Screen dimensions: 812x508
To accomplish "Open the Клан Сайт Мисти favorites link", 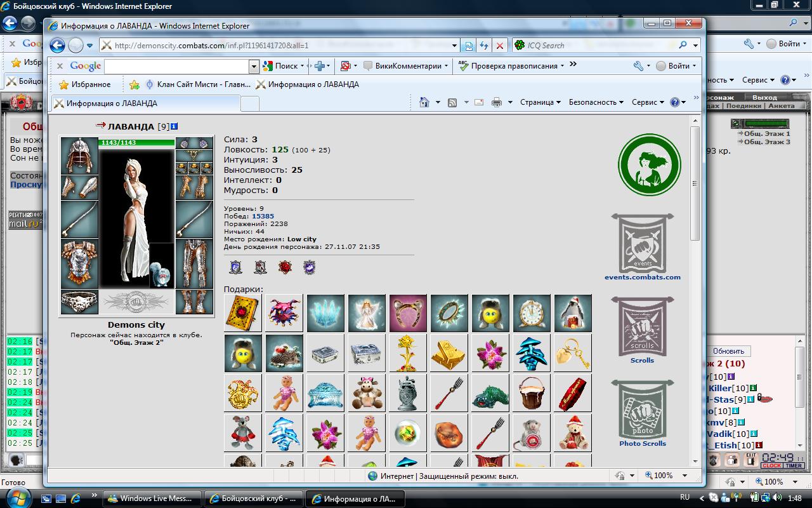I will tap(197, 84).
